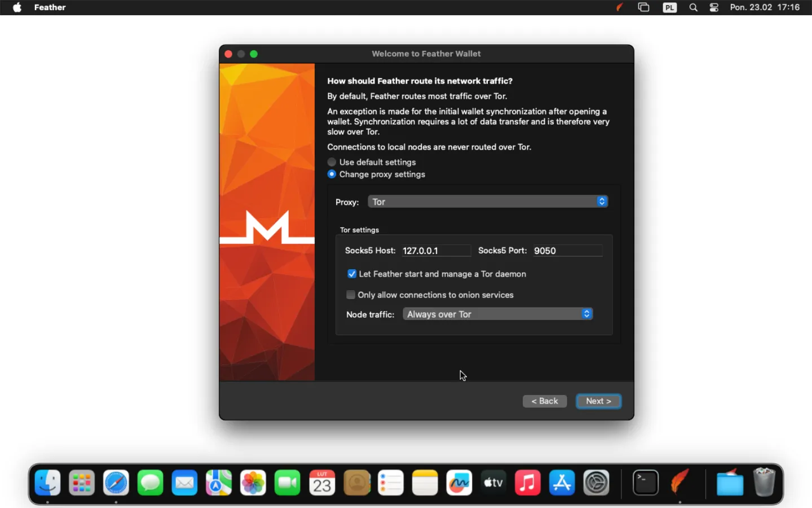Open Photos from the dock
The image size is (812, 508).
254,483
